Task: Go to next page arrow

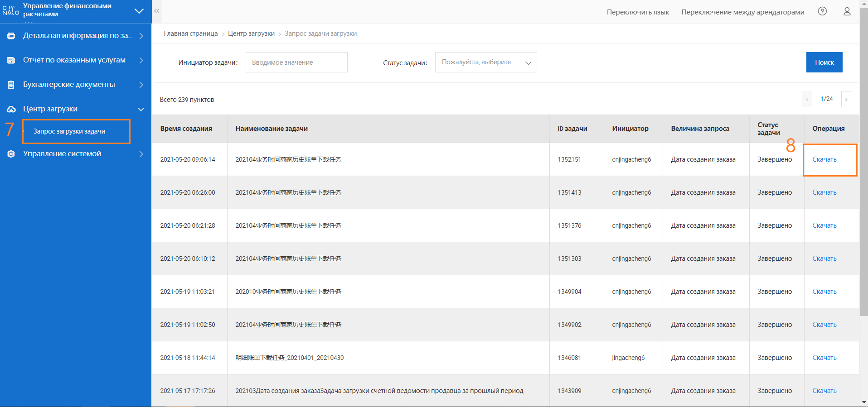Action: pos(846,99)
